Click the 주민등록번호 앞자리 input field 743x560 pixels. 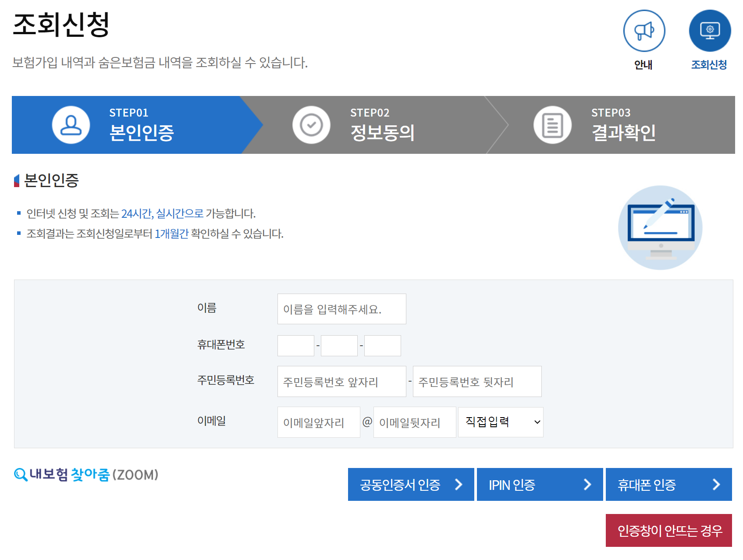341,381
